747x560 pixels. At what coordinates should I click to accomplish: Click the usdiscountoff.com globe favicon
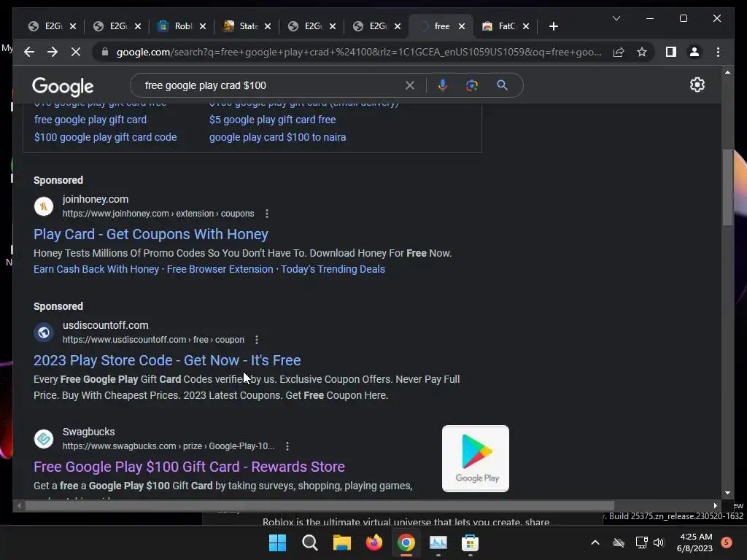pyautogui.click(x=44, y=332)
